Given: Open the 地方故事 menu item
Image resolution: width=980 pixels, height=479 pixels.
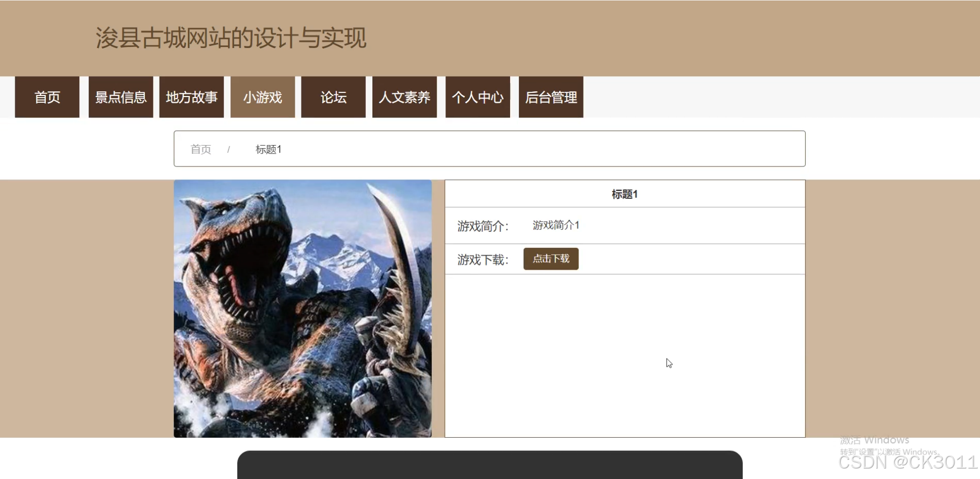Looking at the screenshot, I should 191,97.
